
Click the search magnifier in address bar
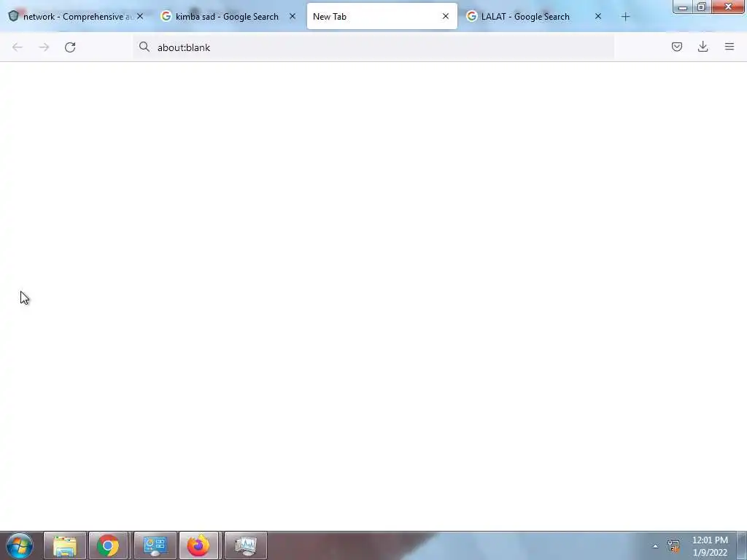pyautogui.click(x=144, y=47)
